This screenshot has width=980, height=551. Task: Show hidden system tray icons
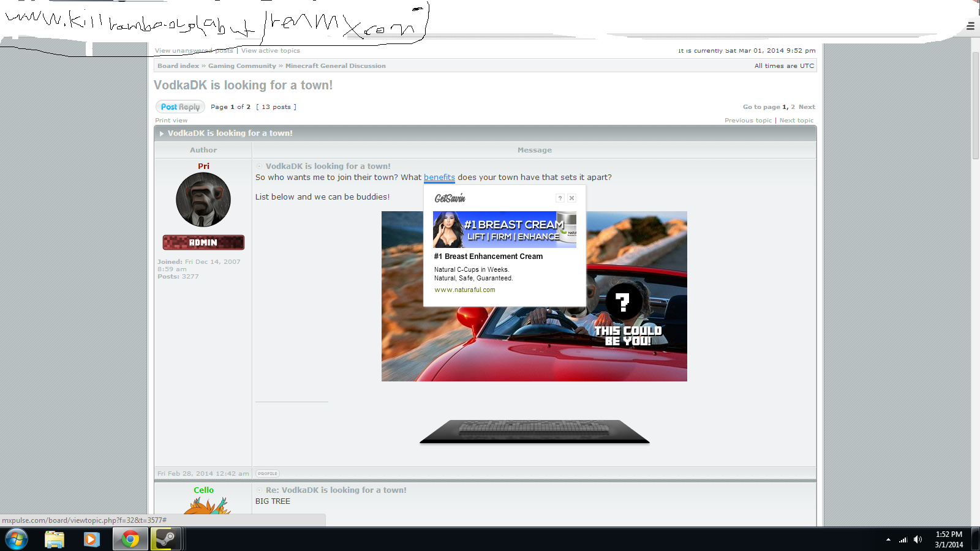click(888, 539)
